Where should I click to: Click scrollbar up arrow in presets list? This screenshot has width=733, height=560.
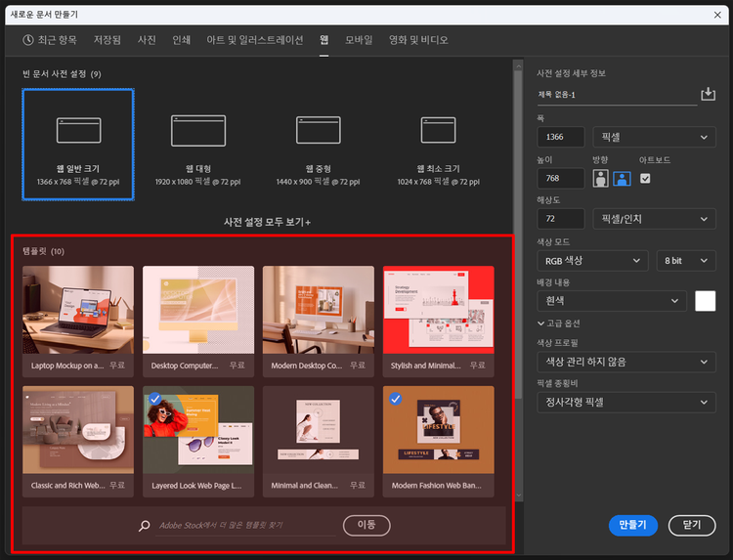pyautogui.click(x=518, y=66)
